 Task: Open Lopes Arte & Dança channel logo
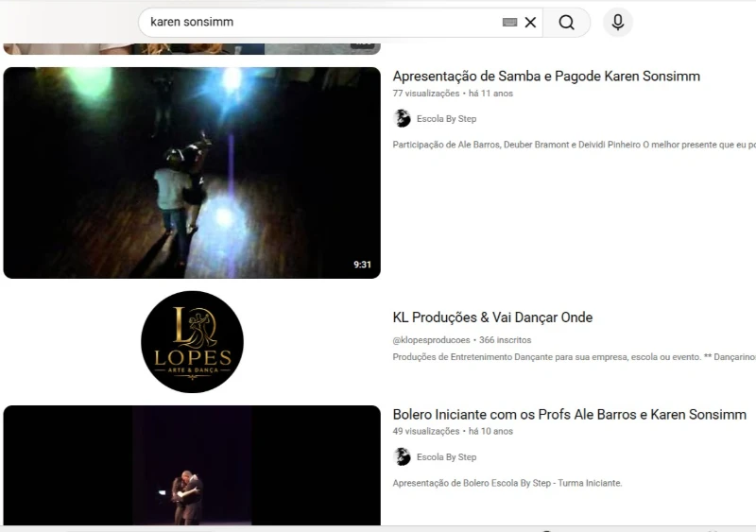[x=192, y=342]
